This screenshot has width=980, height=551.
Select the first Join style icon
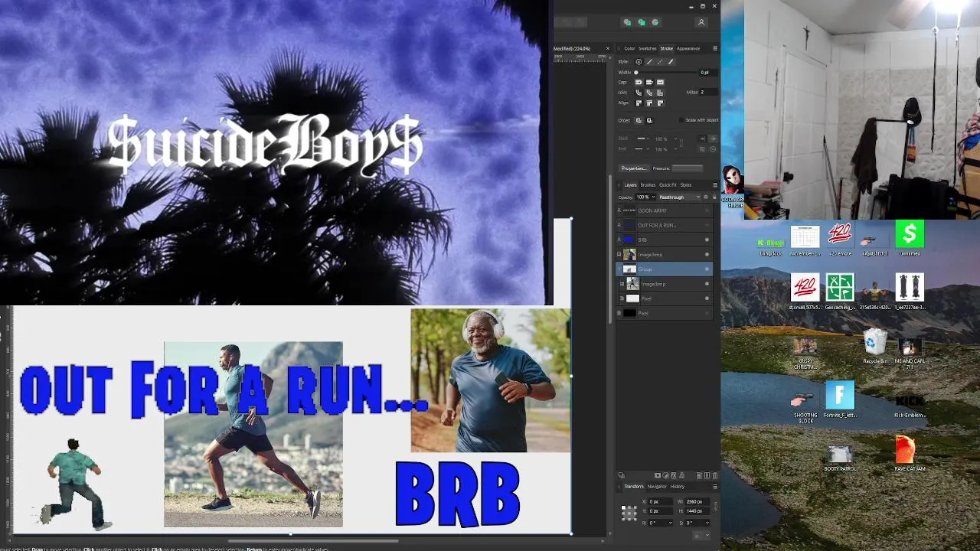pos(639,93)
